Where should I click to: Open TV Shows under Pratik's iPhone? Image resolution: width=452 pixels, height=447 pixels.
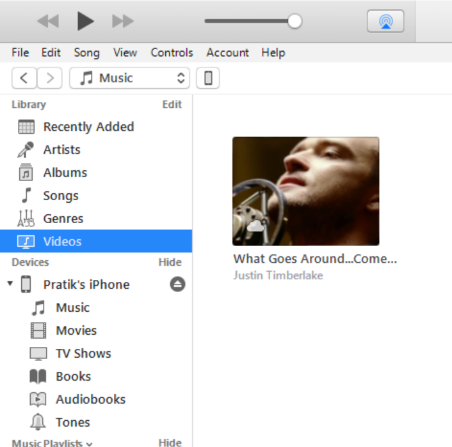point(84,354)
